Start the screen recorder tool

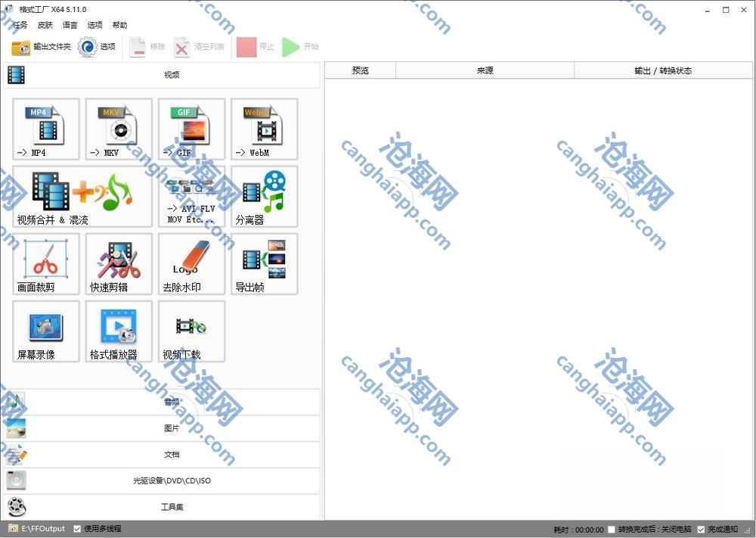(46, 331)
